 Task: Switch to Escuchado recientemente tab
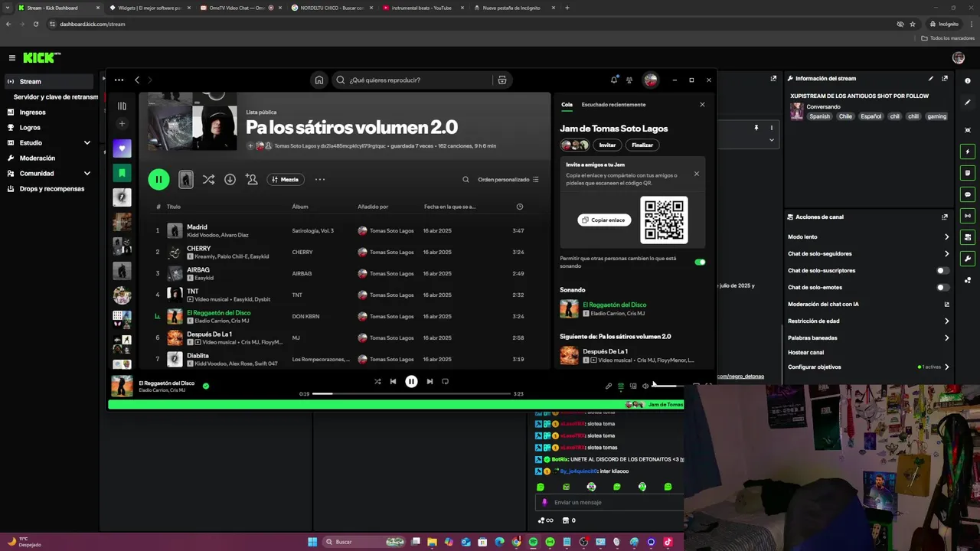coord(613,105)
